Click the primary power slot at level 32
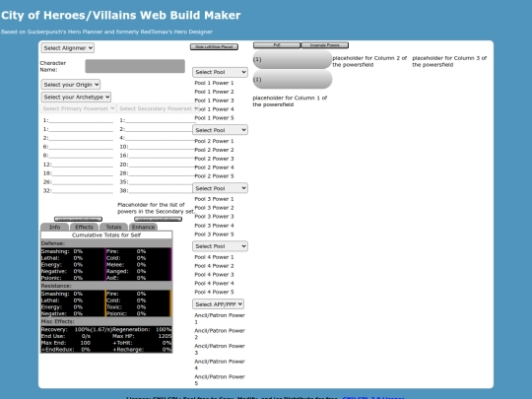Viewport: 532px width, 399px height. pos(78,191)
